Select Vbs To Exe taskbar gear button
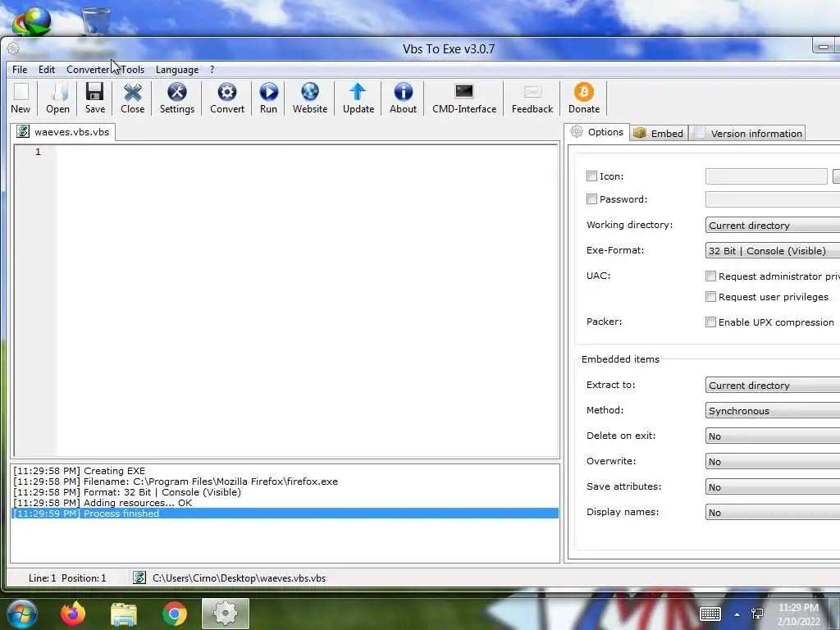 coord(226,614)
